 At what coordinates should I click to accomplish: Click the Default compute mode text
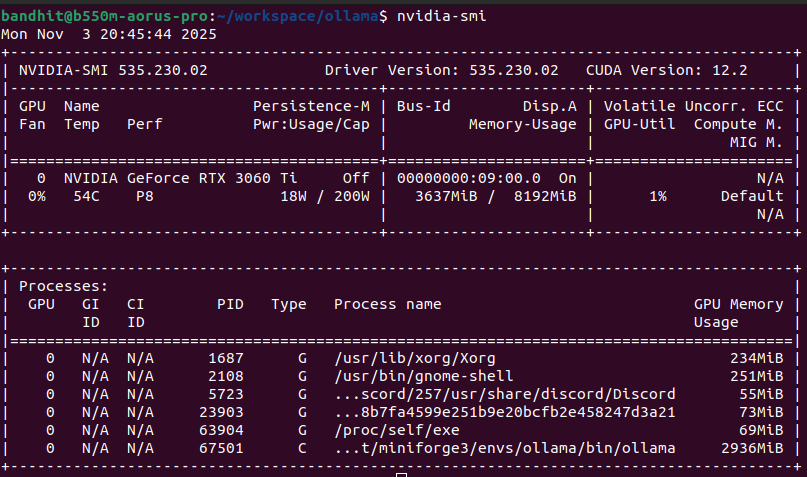pyautogui.click(x=751, y=196)
